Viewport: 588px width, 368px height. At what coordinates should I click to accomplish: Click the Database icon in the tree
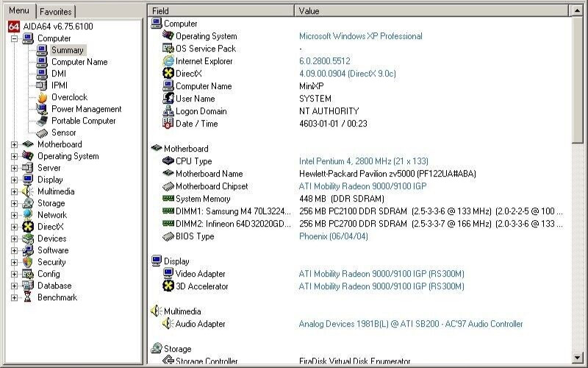point(28,286)
